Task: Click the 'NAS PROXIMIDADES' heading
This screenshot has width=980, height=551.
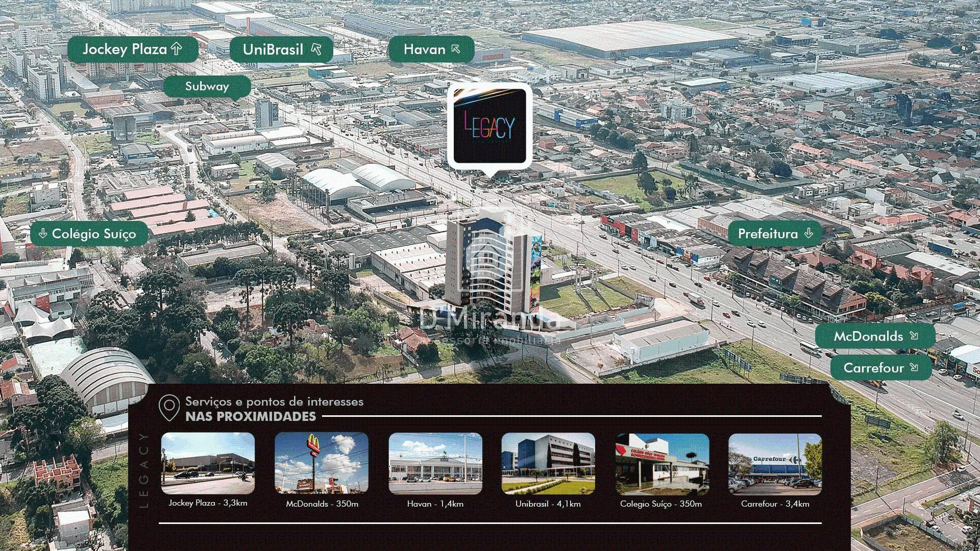Action: click(x=251, y=416)
